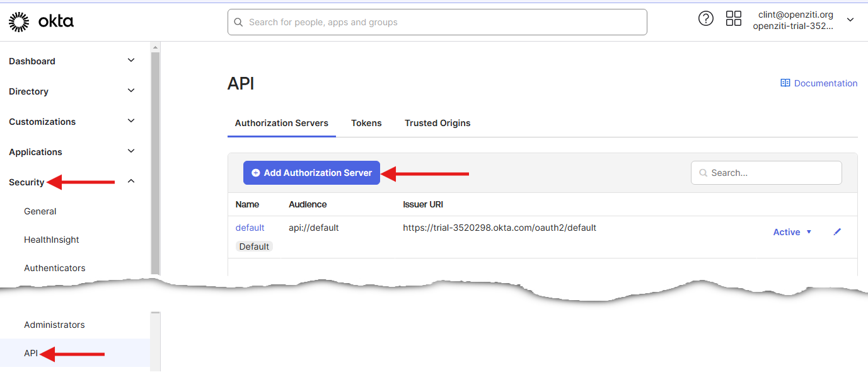Click the magnifier icon in the table search box
The height and width of the screenshot is (372, 868).
pyautogui.click(x=703, y=172)
